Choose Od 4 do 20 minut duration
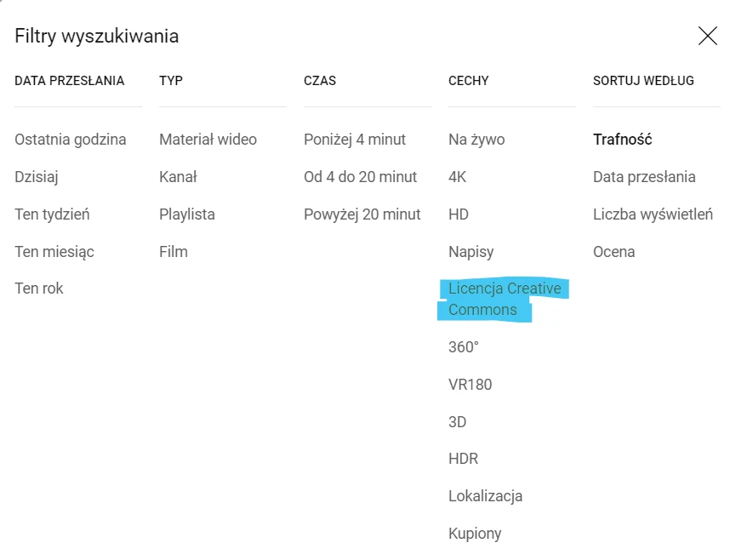 click(361, 177)
